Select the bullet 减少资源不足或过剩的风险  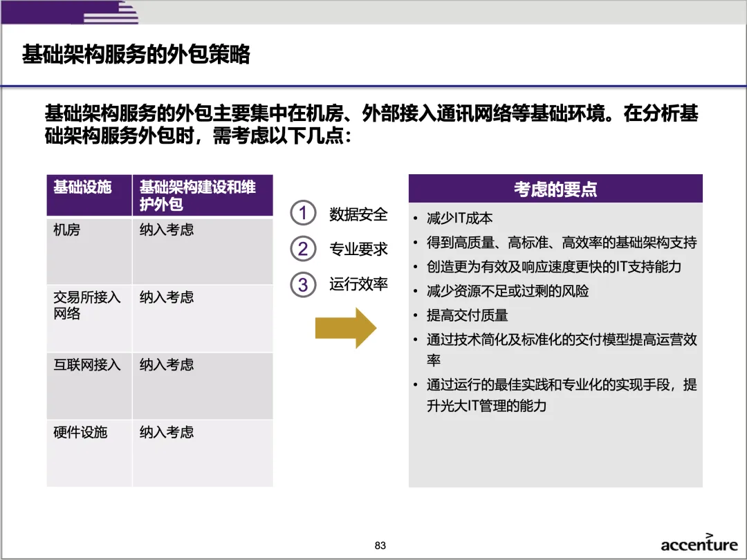pyautogui.click(x=508, y=291)
